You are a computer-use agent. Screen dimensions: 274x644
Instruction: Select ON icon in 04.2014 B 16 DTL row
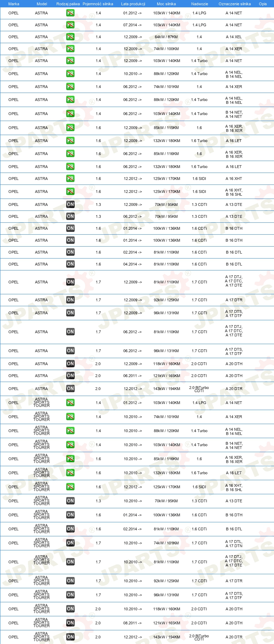coord(70,264)
